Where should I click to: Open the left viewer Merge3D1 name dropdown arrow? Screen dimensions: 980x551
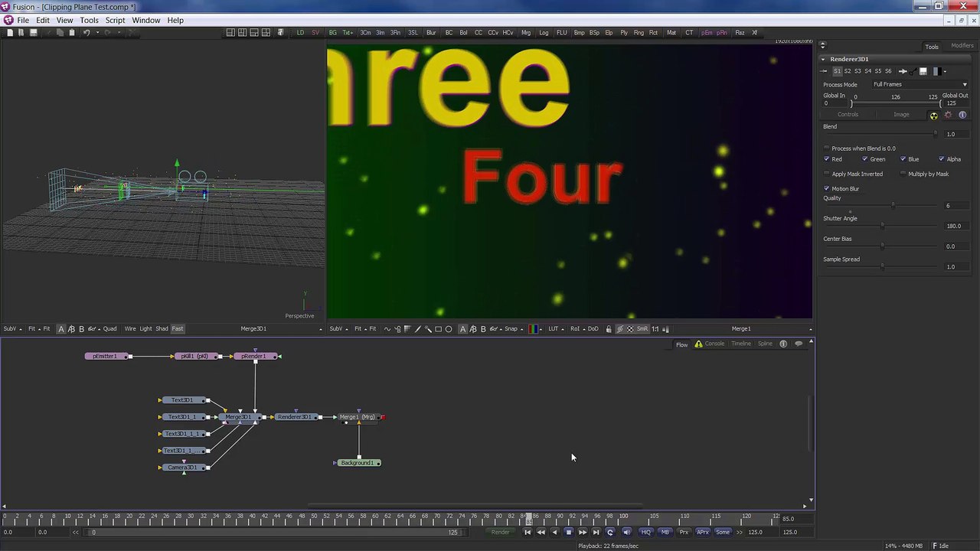[320, 329]
